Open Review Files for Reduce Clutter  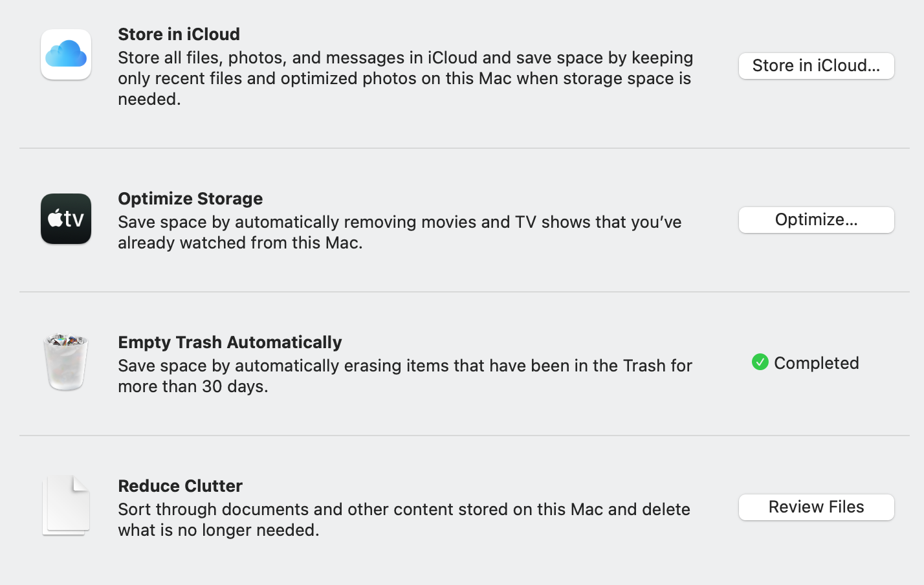(816, 507)
